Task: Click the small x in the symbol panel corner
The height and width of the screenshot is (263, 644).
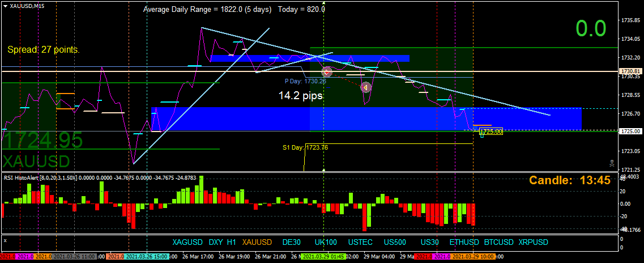Action: point(5,240)
